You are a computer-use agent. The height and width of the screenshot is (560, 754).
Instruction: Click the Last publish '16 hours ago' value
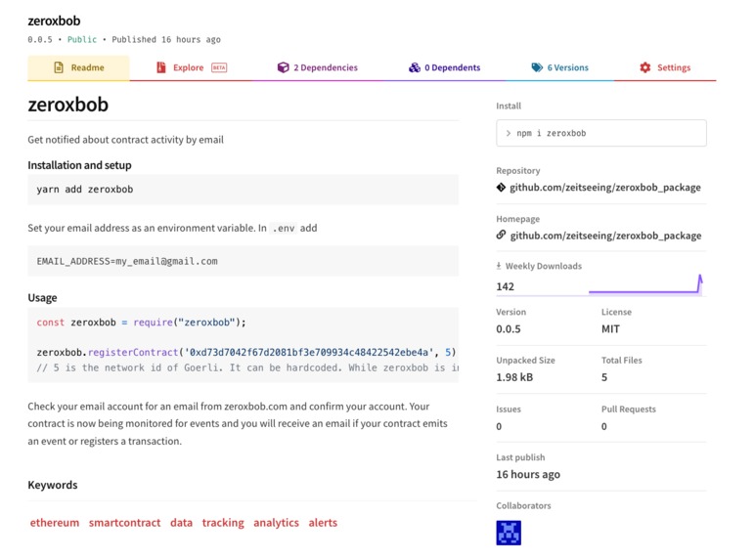(528, 474)
